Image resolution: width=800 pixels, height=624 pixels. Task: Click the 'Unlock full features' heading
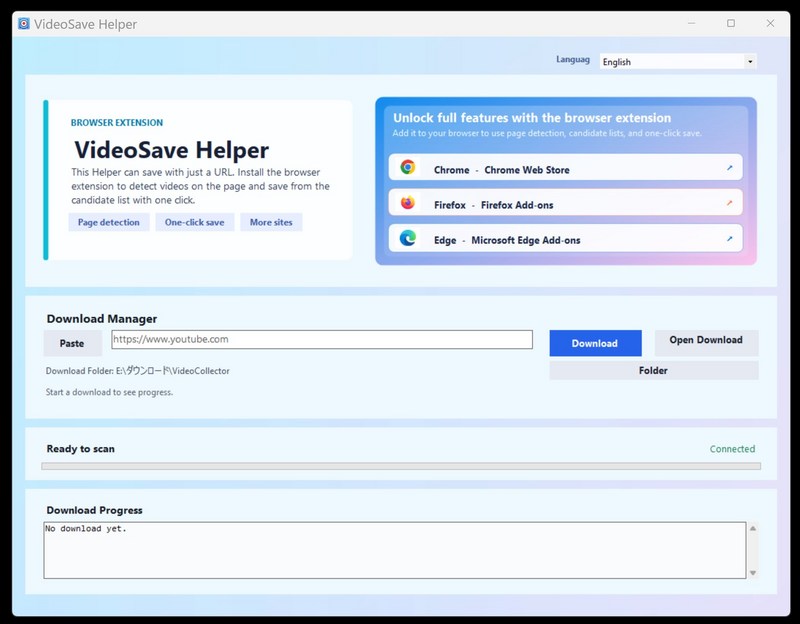click(x=532, y=118)
